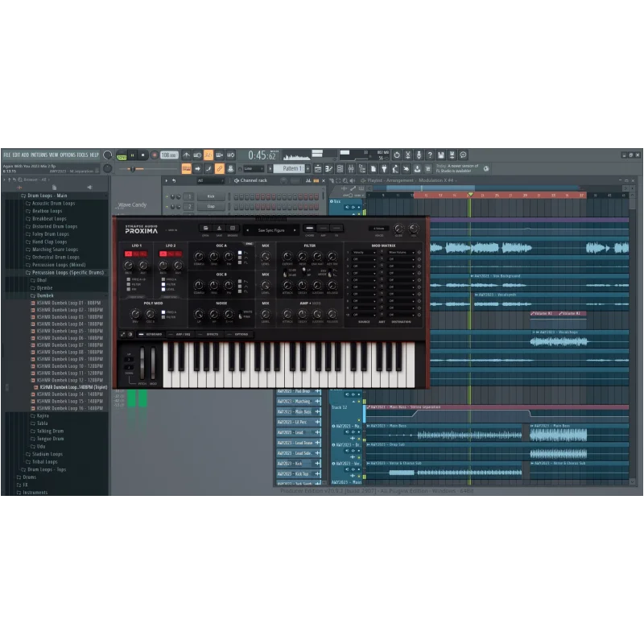The image size is (644, 644).
Task: Click the Clap channel button
Action: click(x=211, y=206)
